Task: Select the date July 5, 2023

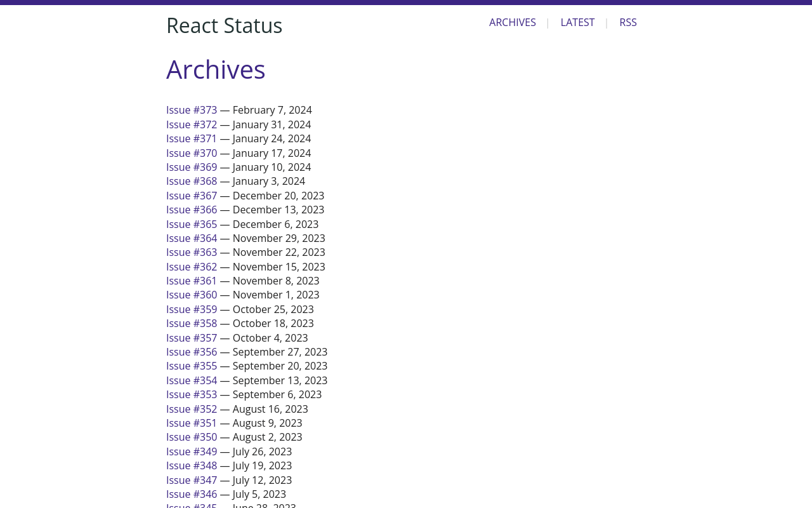Action: click(259, 494)
